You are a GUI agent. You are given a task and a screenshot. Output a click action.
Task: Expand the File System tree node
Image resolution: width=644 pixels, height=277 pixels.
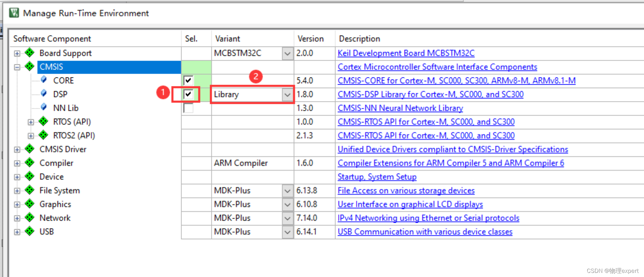(x=17, y=191)
